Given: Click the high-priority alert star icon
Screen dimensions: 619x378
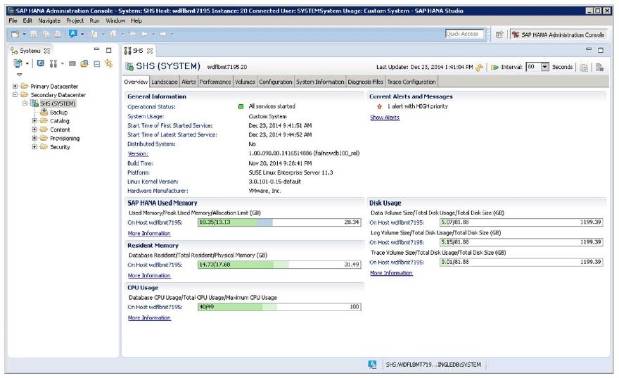Looking at the screenshot, I should (x=379, y=107).
